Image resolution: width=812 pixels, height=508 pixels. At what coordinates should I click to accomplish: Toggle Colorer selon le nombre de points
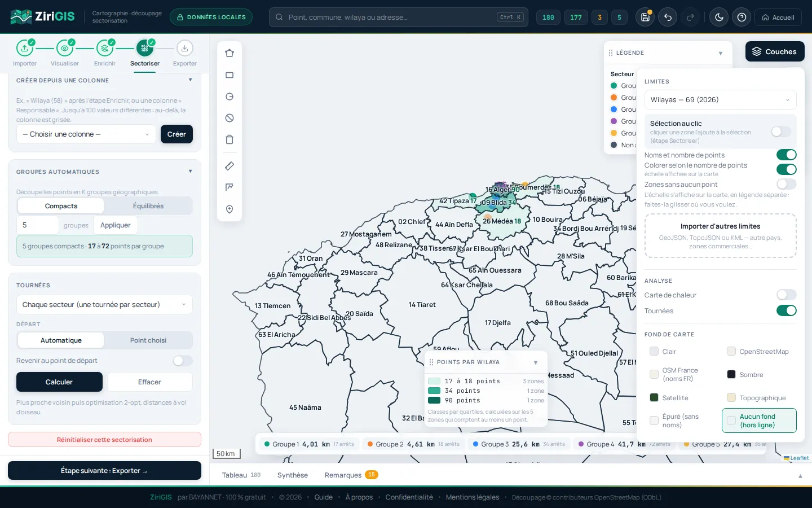pos(786,169)
